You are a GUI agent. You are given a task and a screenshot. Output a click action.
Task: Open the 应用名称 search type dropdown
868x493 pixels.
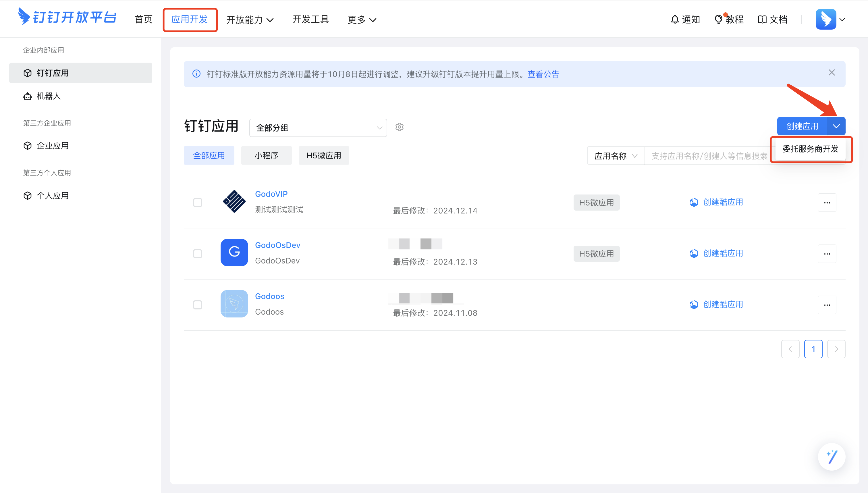(616, 156)
